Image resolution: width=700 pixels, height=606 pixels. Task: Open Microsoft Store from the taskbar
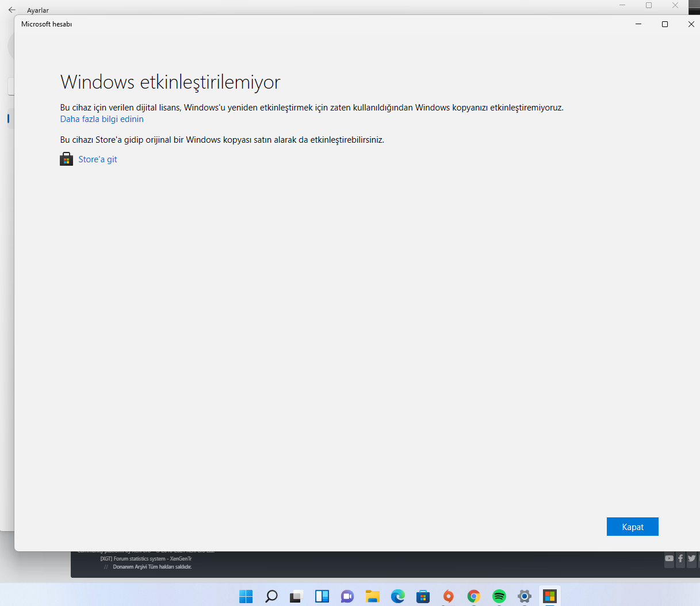tap(423, 596)
